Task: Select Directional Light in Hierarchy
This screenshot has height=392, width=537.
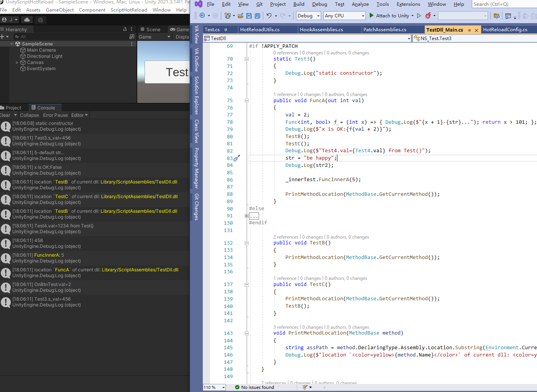Action: pyautogui.click(x=45, y=56)
